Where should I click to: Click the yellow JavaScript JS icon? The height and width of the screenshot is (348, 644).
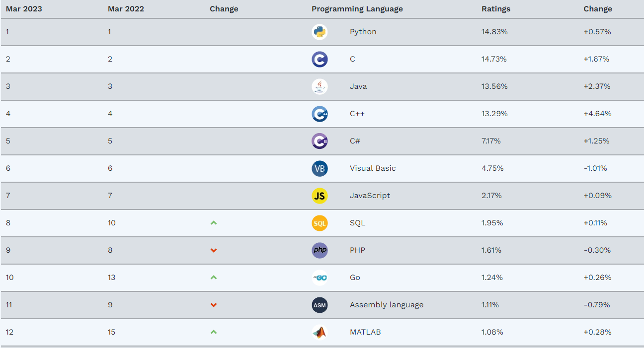320,196
